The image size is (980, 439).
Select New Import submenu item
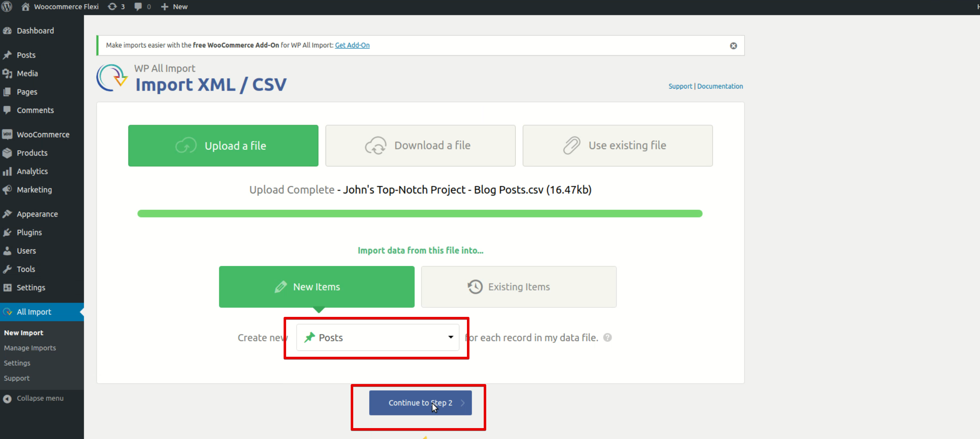point(23,333)
